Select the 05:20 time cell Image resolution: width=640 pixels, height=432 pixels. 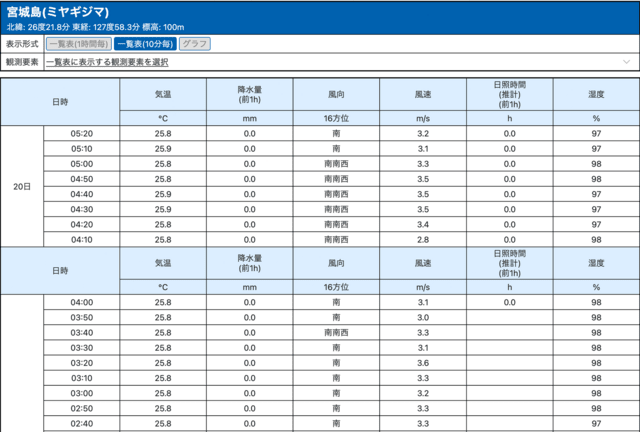82,134
